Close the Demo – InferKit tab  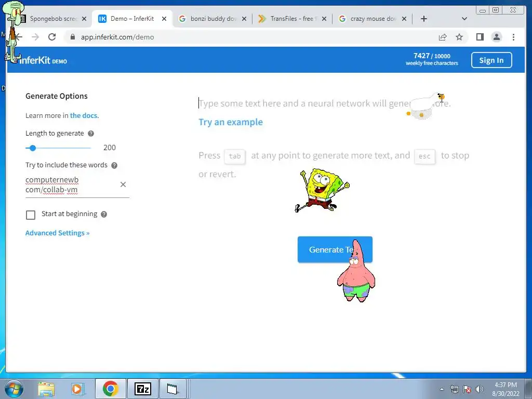[x=164, y=19]
